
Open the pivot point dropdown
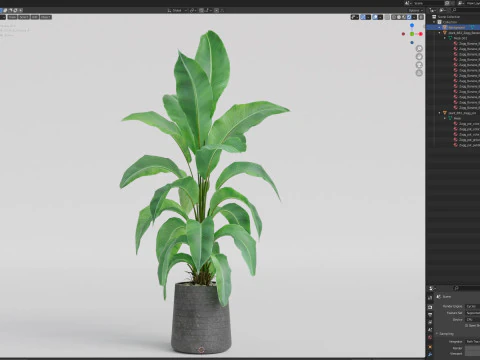(193, 10)
